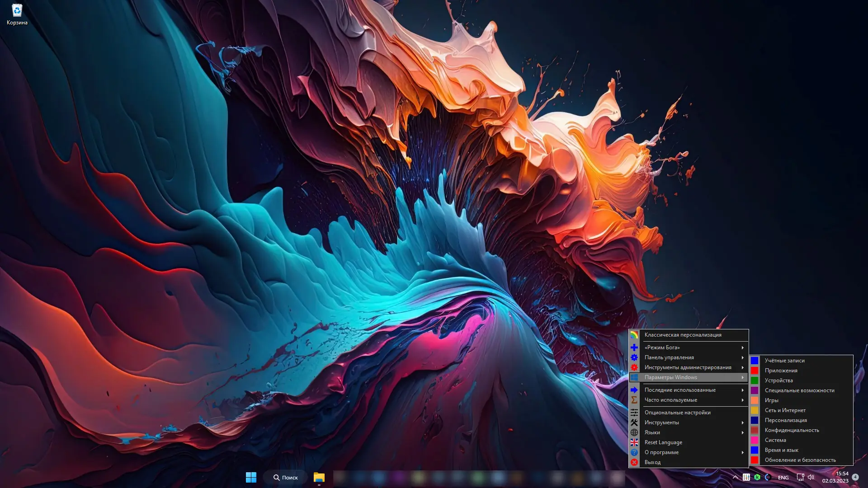Image resolution: width=868 pixels, height=488 pixels.
Task: Click the volume speaker tray icon
Action: (x=811, y=477)
